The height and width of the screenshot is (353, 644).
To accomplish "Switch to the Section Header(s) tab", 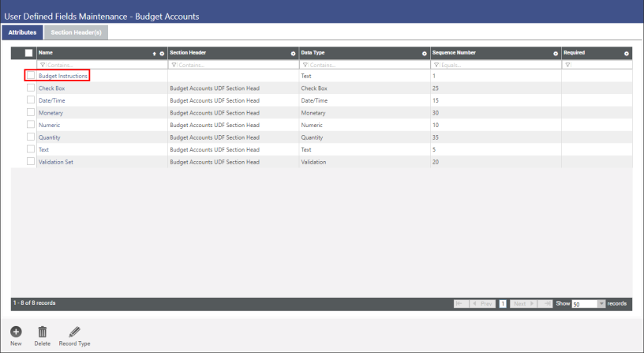I will [x=76, y=32].
